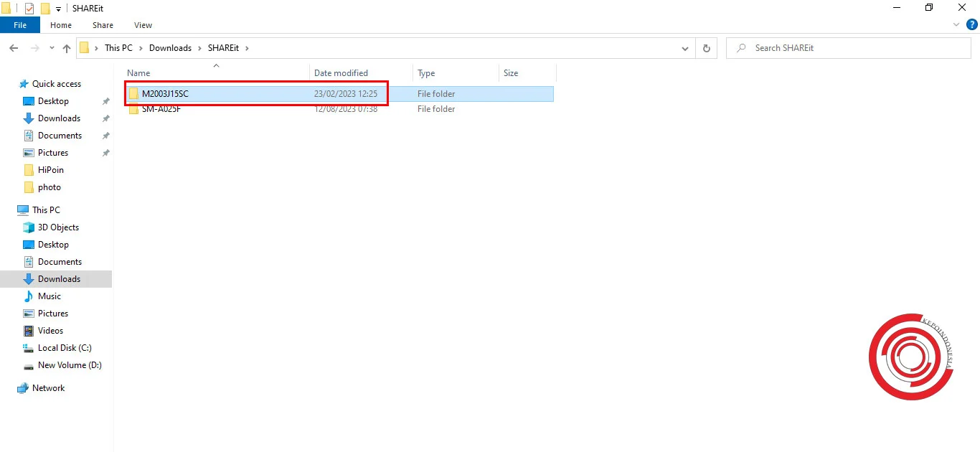The image size is (980, 452).
Task: Open the photo folder in sidebar
Action: pyautogui.click(x=50, y=187)
